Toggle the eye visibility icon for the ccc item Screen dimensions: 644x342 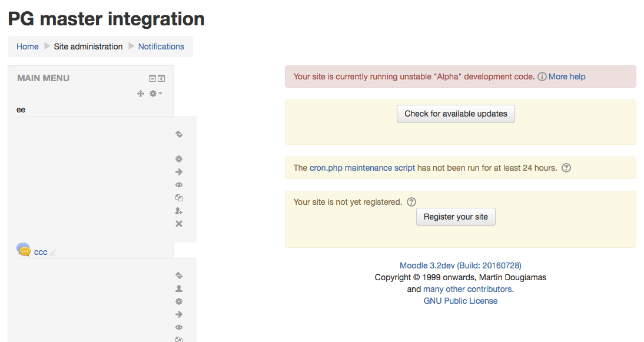(x=179, y=327)
